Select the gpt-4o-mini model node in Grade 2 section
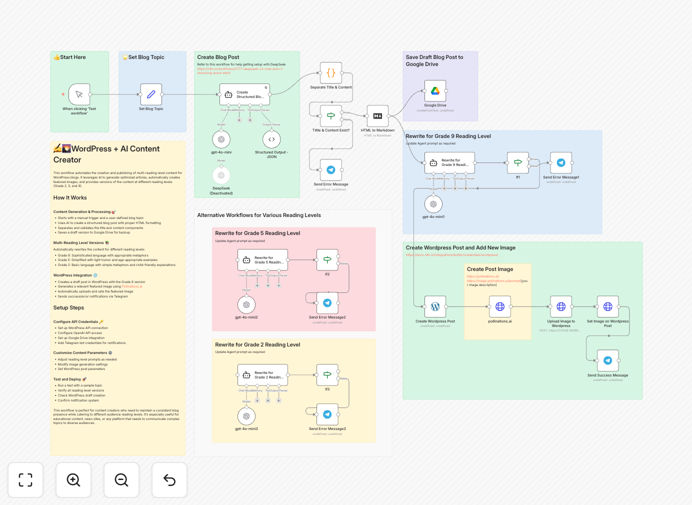 click(x=246, y=416)
